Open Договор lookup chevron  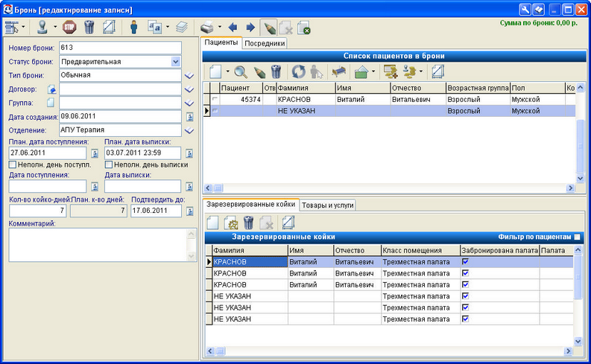point(189,89)
